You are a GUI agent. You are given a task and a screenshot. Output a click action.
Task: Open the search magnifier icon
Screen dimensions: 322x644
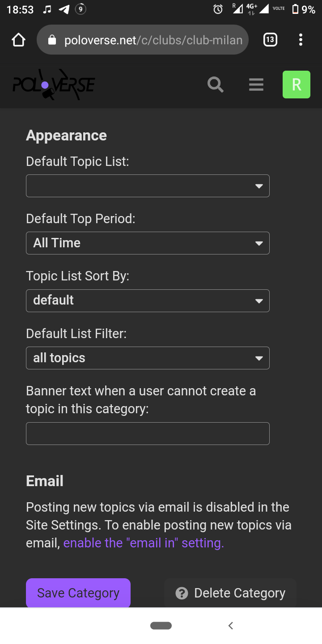[x=216, y=85]
